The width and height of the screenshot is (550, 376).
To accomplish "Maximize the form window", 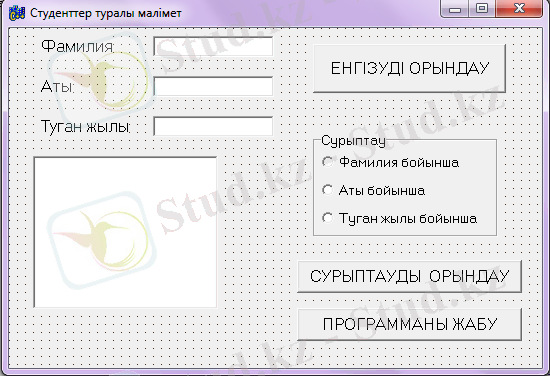I will pyautogui.click(x=482, y=8).
